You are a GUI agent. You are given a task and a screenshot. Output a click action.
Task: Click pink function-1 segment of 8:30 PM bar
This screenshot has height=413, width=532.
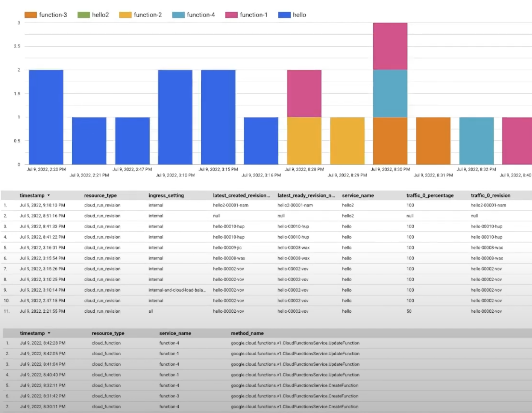tap(390, 46)
